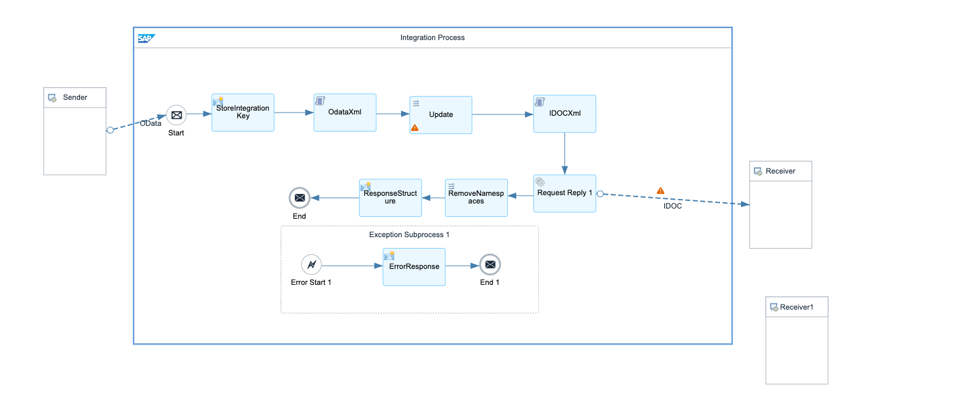980x419 pixels.
Task: Click the OData adapter connection label
Action: coord(150,124)
